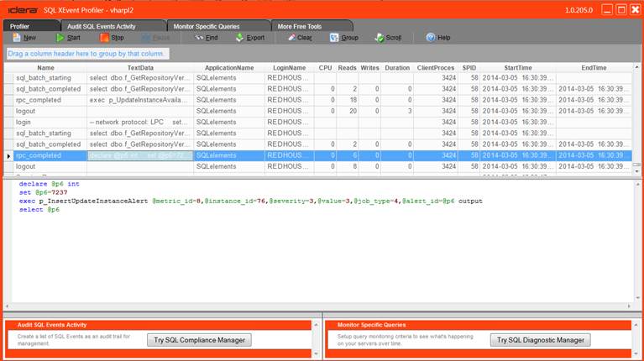644x361 pixels.
Task: Click the 'select @p6' line
Action: coord(39,210)
